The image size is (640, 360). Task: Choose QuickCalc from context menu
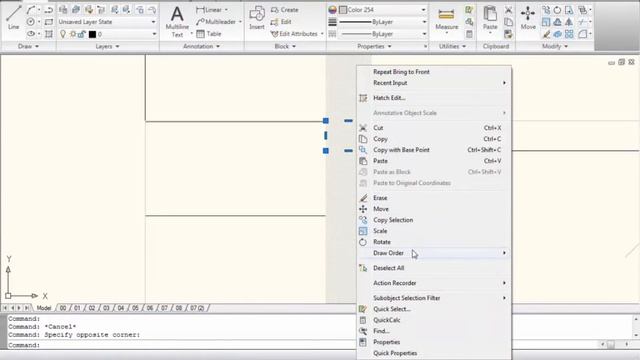coord(434,320)
